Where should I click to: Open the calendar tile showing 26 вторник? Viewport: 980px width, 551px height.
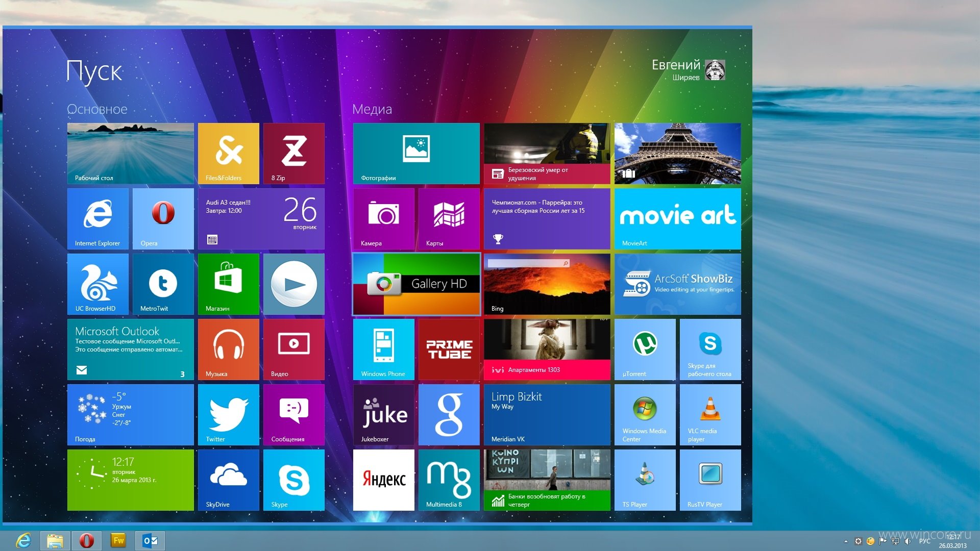tap(261, 219)
